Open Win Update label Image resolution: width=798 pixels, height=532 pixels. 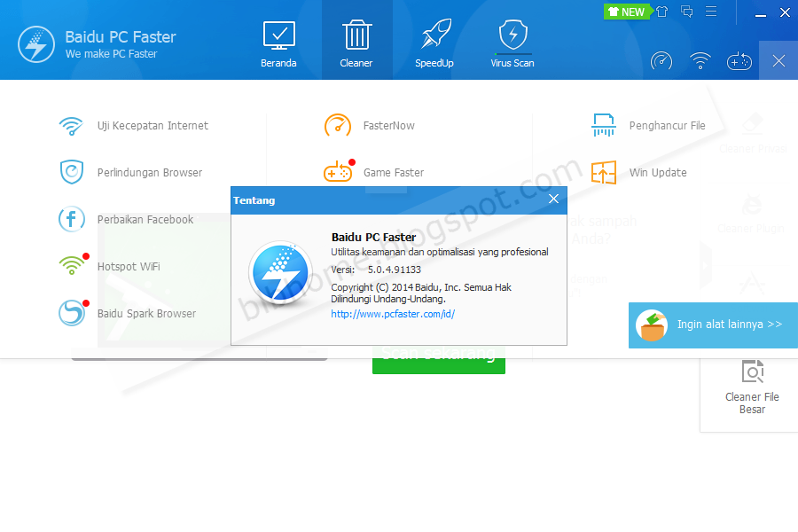pyautogui.click(x=658, y=173)
